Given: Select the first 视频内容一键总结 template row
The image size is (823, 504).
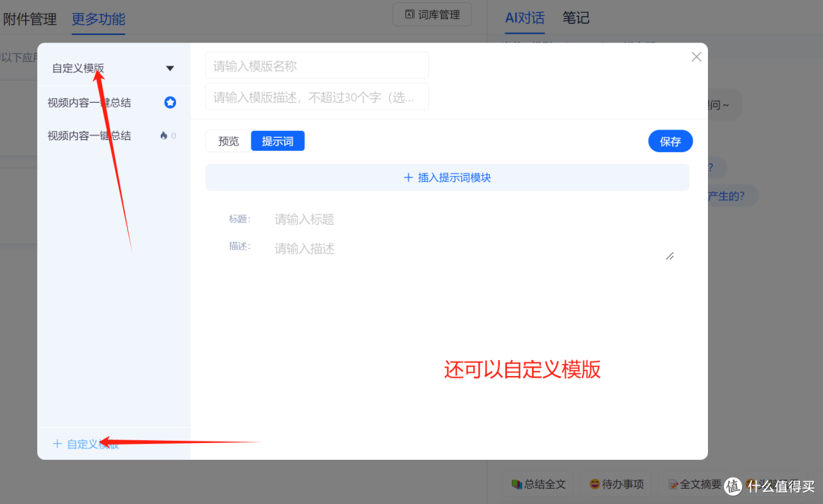Looking at the screenshot, I should coord(114,103).
